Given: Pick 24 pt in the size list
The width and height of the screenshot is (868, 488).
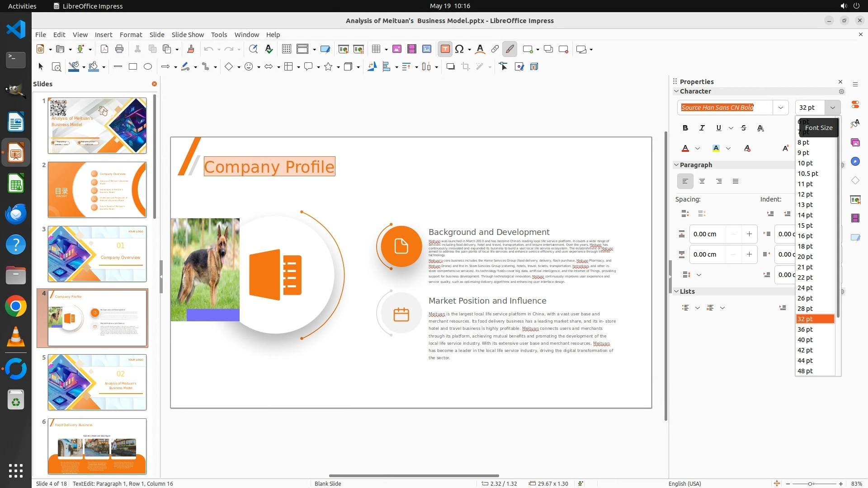Looking at the screenshot, I should (805, 288).
